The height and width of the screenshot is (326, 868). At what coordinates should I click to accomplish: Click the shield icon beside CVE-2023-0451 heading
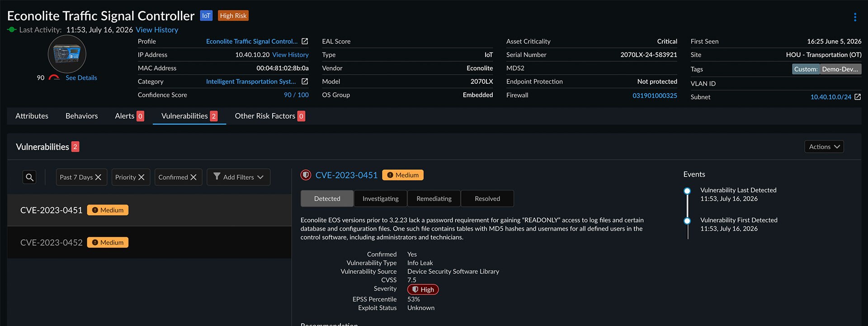coord(306,175)
